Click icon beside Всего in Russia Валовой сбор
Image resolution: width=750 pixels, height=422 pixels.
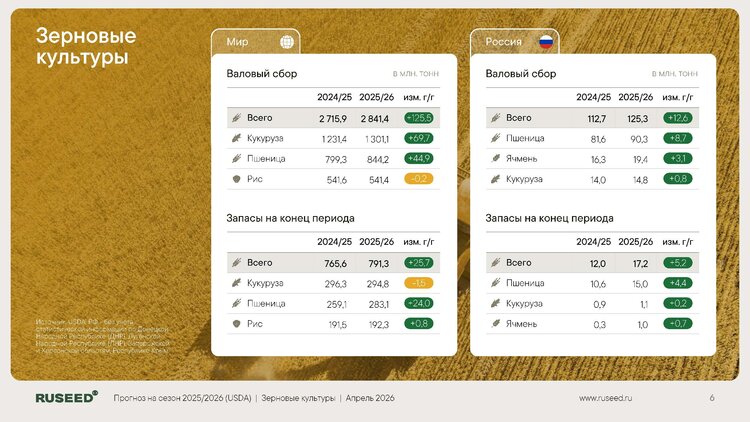[x=494, y=118]
